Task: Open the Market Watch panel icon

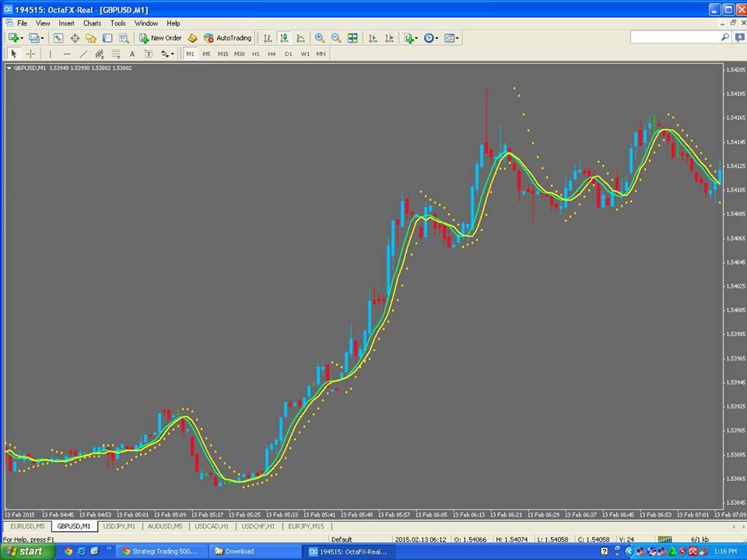Action: tap(58, 38)
